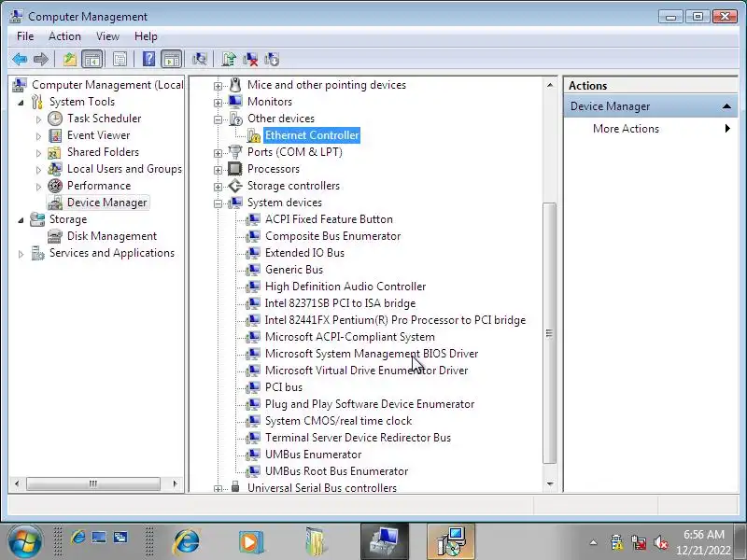Expand Services and Applications arrow
The height and width of the screenshot is (560, 747).
click(x=21, y=254)
